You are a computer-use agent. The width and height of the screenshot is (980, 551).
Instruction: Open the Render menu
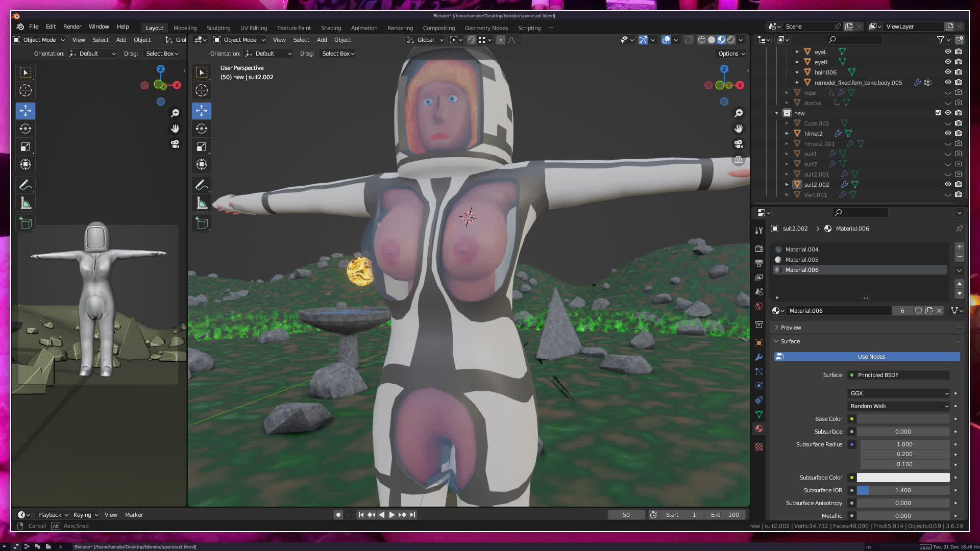(72, 27)
